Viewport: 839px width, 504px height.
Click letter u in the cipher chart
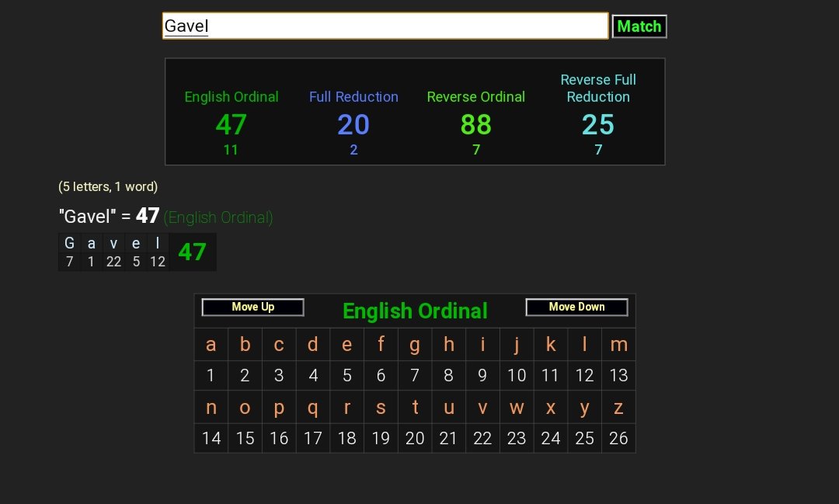448,408
